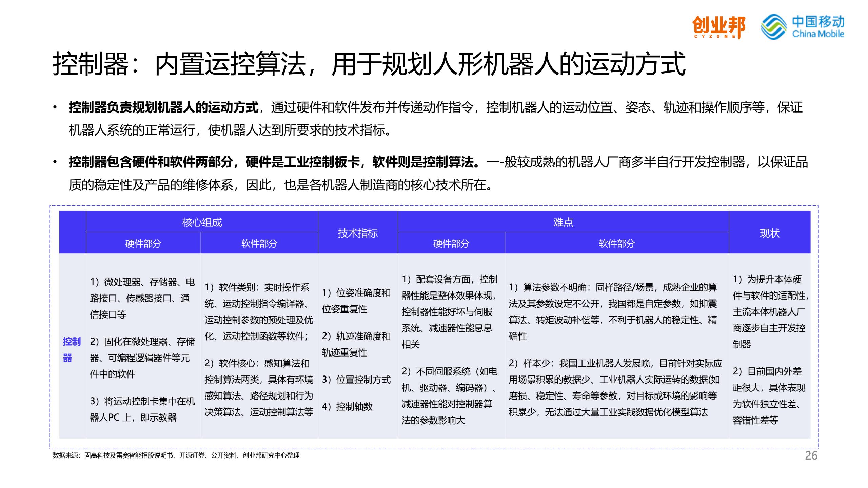This screenshot has height=488, width=868.
Task: Select the 现状 header cell
Action: click(769, 233)
